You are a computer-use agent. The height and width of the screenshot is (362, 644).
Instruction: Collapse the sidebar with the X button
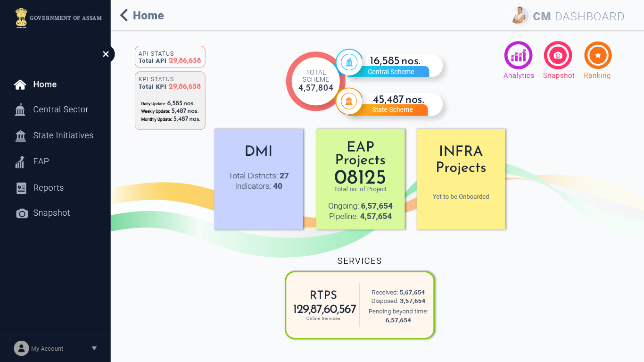pos(106,54)
